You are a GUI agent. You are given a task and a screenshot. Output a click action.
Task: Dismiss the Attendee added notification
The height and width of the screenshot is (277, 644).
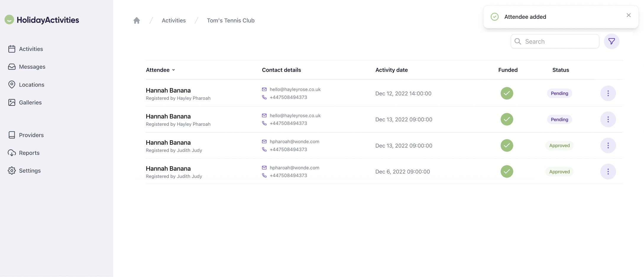628,15
